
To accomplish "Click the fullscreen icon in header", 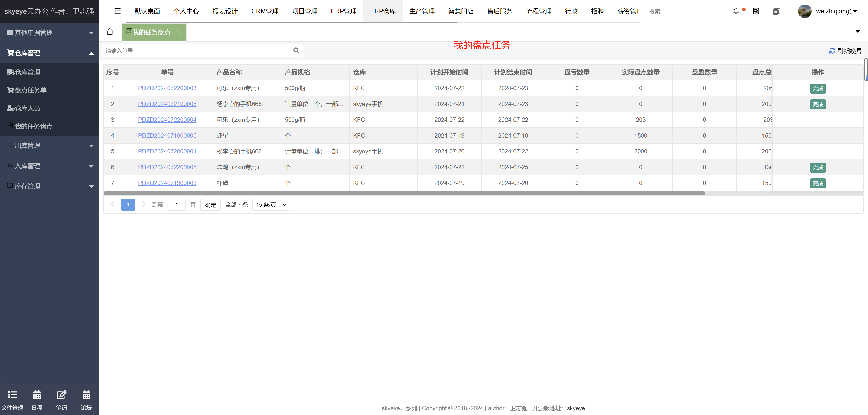I will pos(756,11).
